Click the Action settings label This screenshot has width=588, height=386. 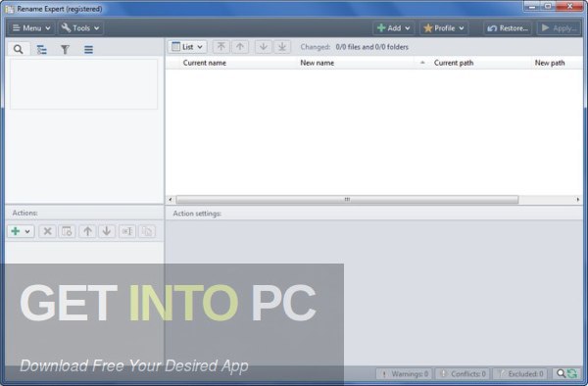pyautogui.click(x=197, y=214)
